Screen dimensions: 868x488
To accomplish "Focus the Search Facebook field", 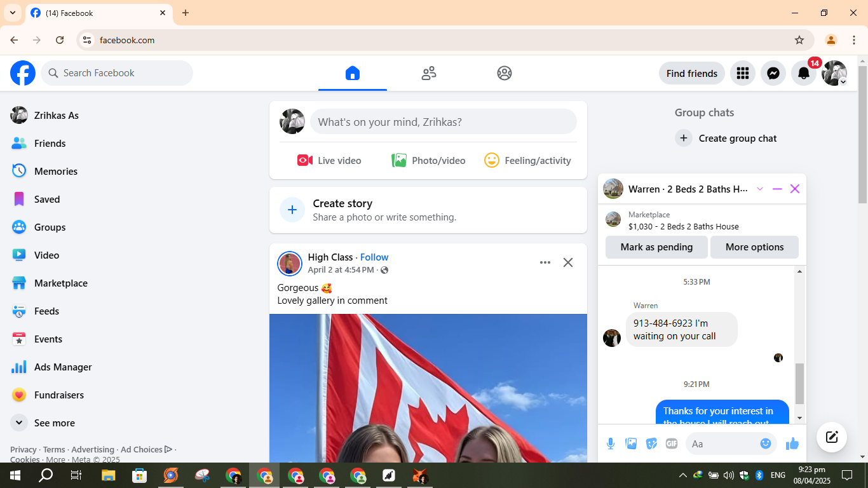I will (117, 73).
